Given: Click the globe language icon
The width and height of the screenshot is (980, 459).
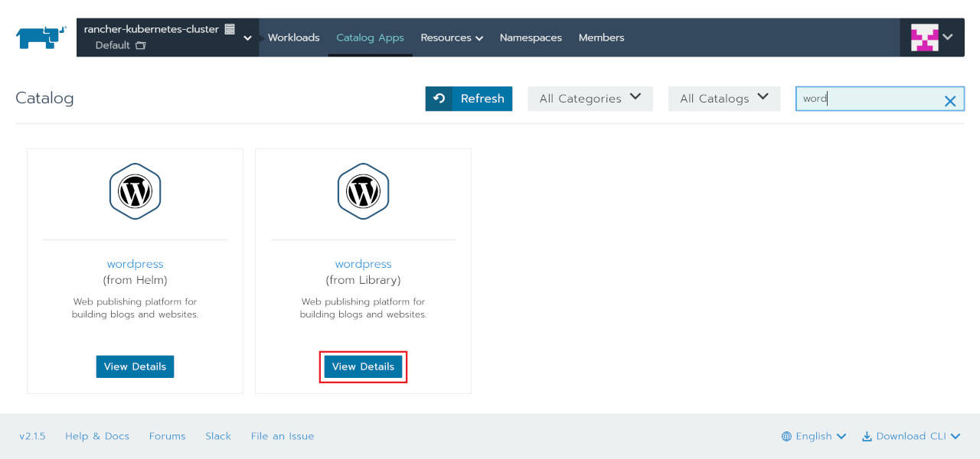Looking at the screenshot, I should pyautogui.click(x=786, y=436).
